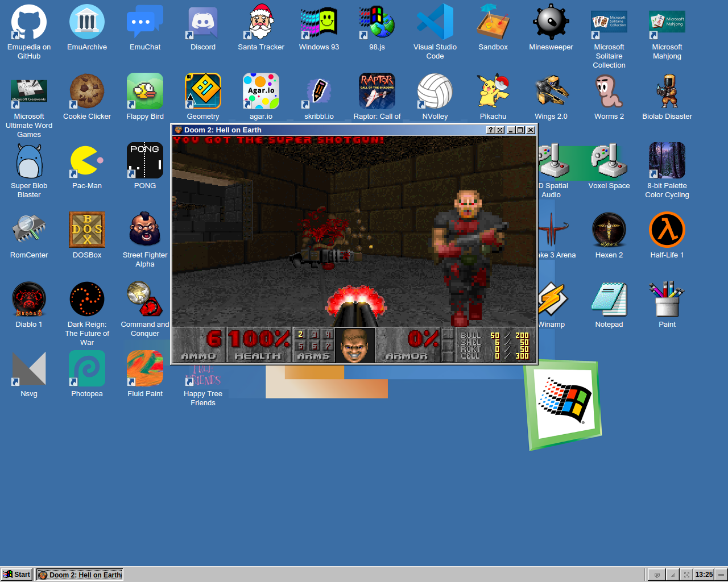Open the Start menu
Viewport: 728px width, 582px height.
[16, 574]
